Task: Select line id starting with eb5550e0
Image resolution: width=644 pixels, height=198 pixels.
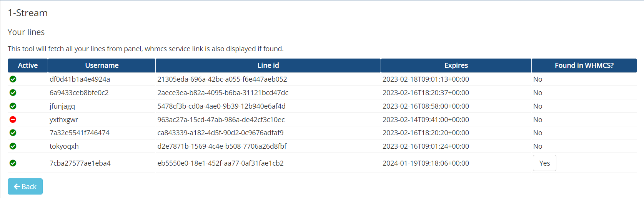Action: (220, 163)
